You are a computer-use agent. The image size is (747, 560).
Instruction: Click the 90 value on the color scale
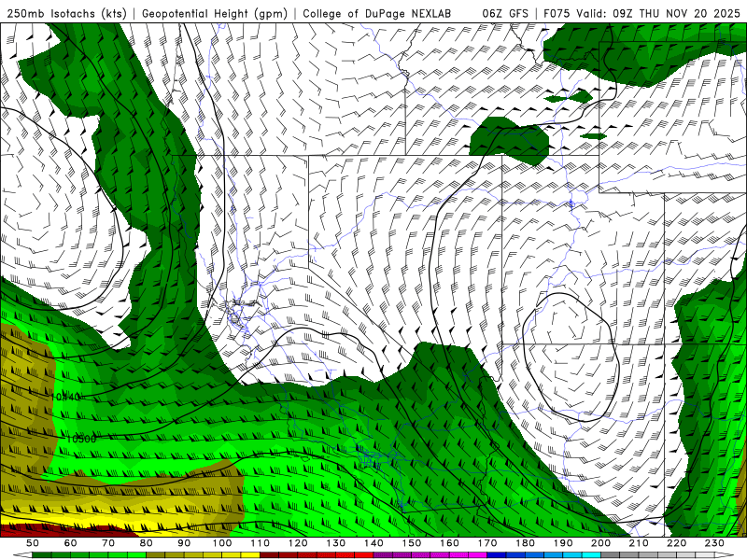click(184, 543)
